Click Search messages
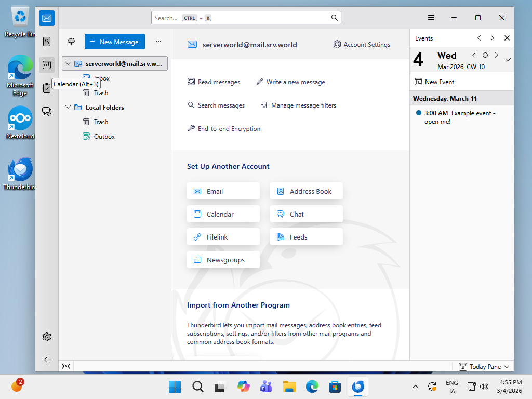Viewport: 532px width, 399px height. click(x=216, y=105)
